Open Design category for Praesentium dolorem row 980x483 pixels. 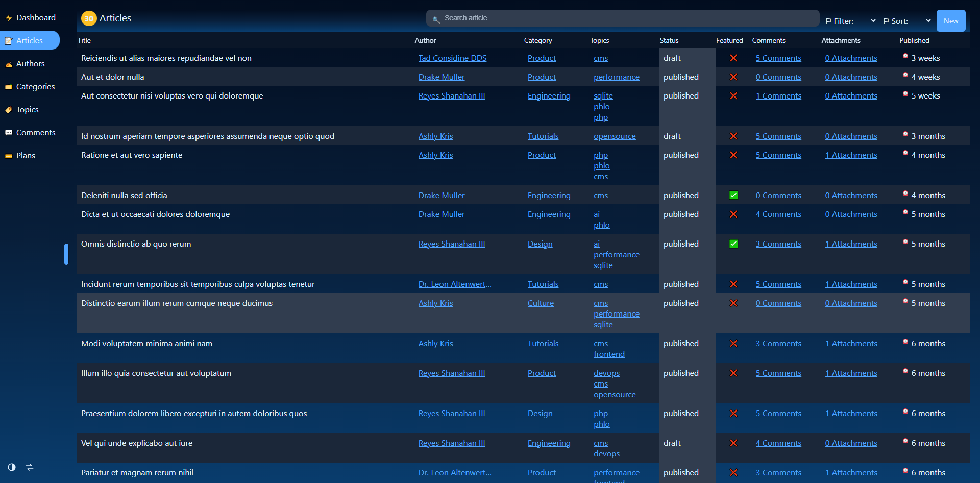click(x=540, y=414)
